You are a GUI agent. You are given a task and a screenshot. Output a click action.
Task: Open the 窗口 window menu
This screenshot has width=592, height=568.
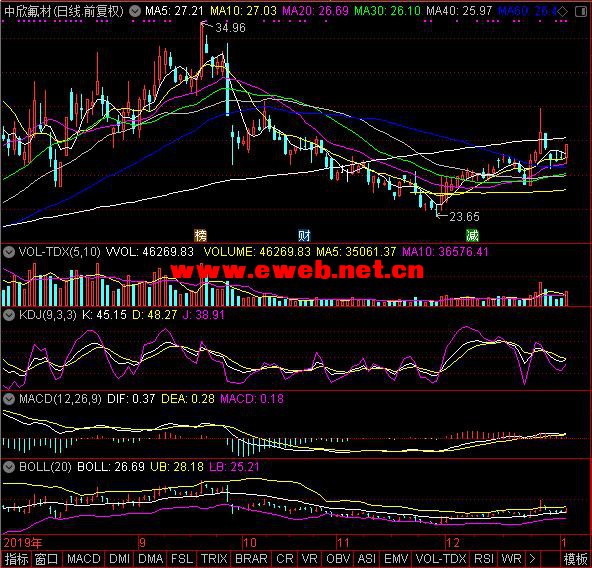click(46, 559)
